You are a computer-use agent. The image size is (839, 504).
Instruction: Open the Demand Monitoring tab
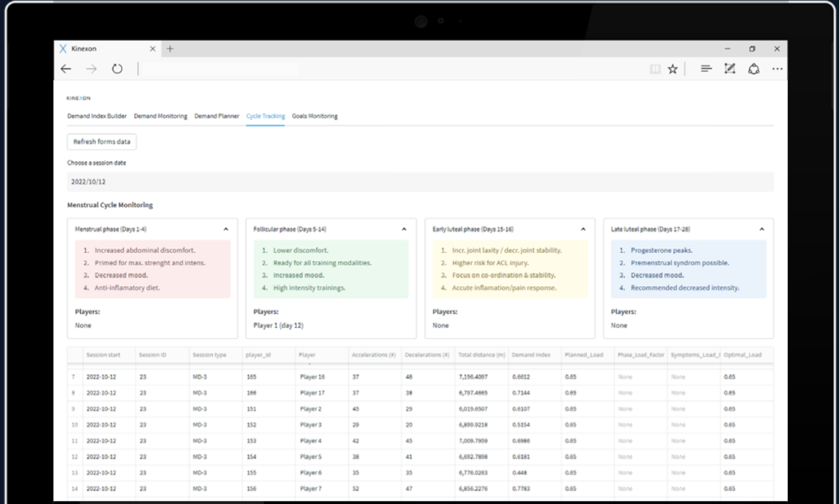(160, 116)
